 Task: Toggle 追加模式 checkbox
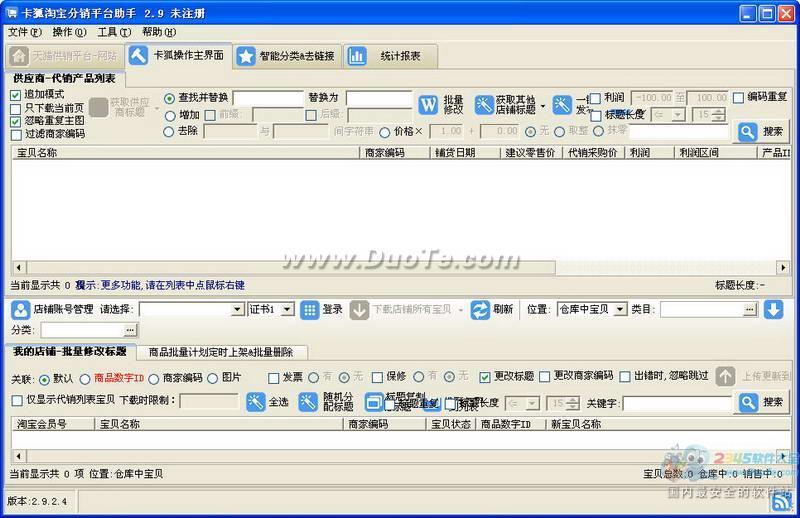click(x=16, y=95)
